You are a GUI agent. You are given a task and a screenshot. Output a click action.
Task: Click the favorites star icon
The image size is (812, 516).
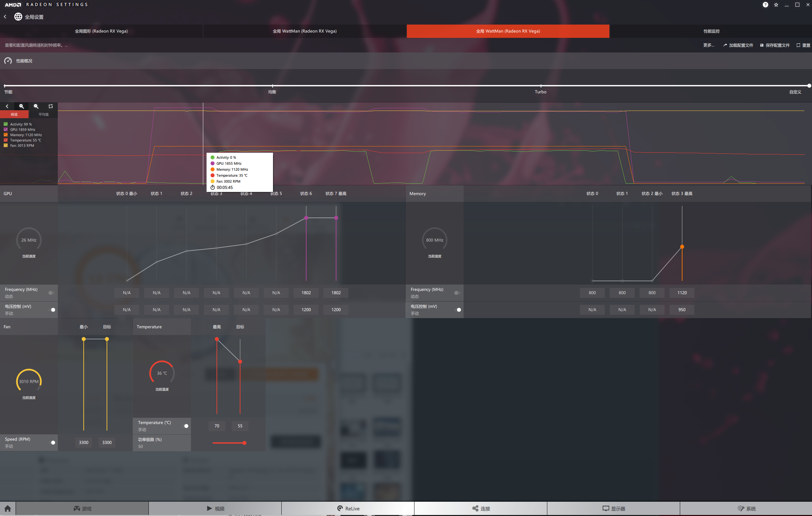[776, 5]
